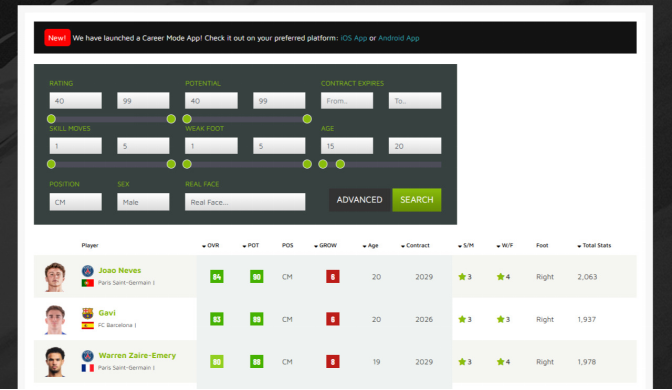This screenshot has width=672, height=390.
Task: Sort the table by Total Stats column
Action: tap(594, 246)
